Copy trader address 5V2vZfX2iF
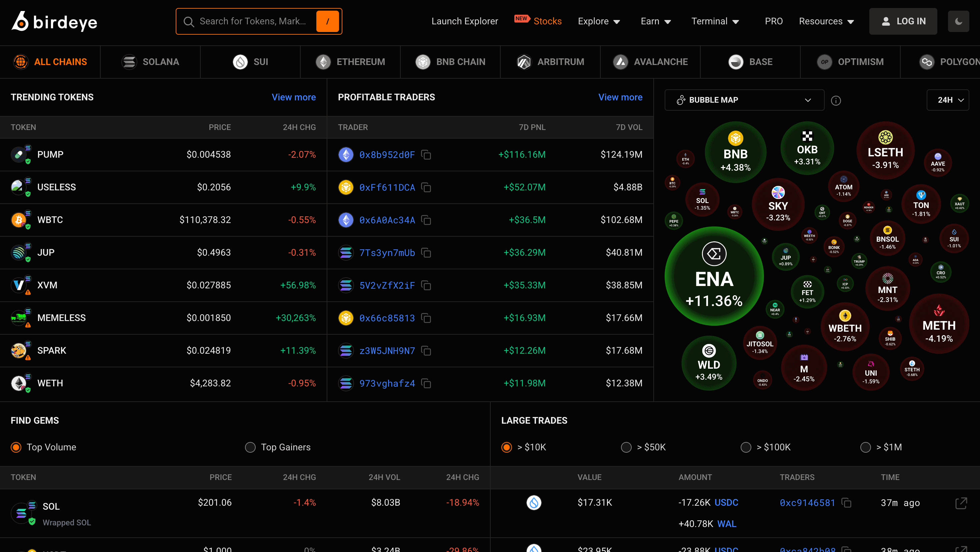980x552 pixels. pyautogui.click(x=426, y=285)
